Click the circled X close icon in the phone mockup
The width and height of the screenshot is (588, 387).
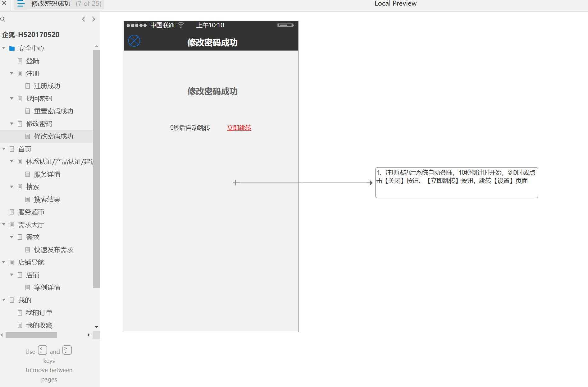coord(134,40)
